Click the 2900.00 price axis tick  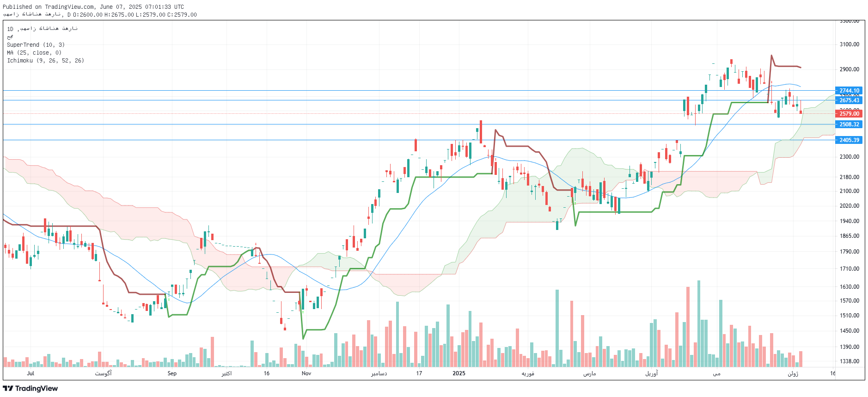click(850, 69)
